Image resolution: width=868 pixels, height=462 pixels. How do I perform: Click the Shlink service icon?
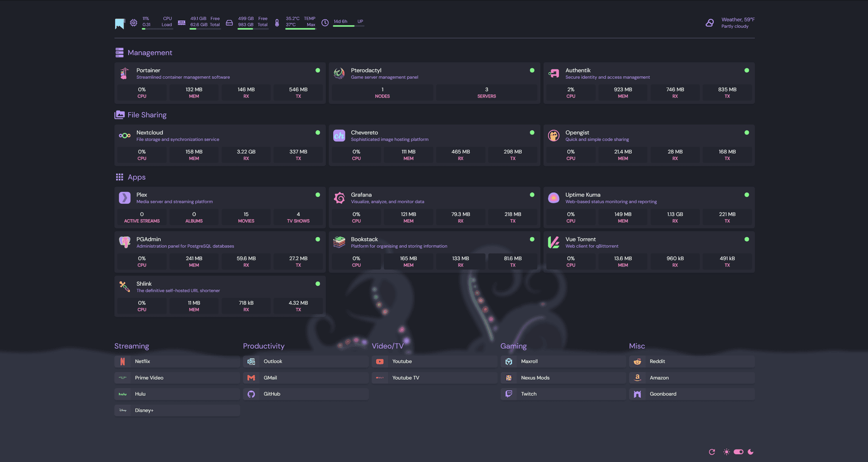[125, 287]
